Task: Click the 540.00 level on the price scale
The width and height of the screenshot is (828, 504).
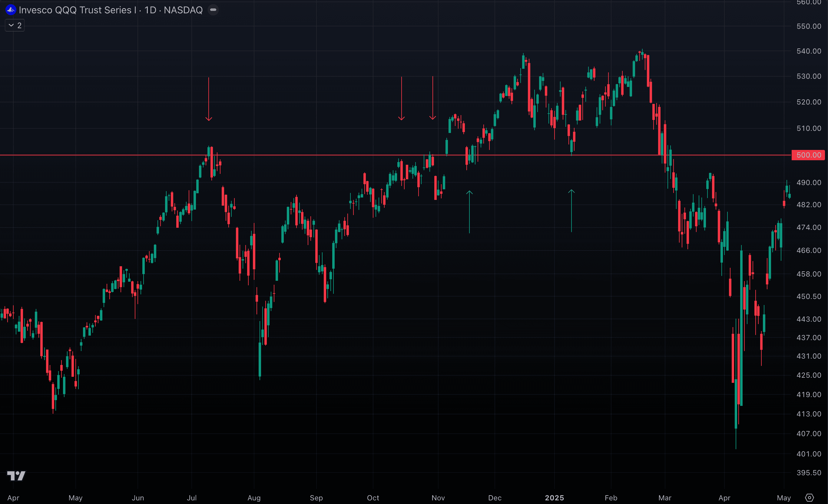Action: tap(809, 51)
